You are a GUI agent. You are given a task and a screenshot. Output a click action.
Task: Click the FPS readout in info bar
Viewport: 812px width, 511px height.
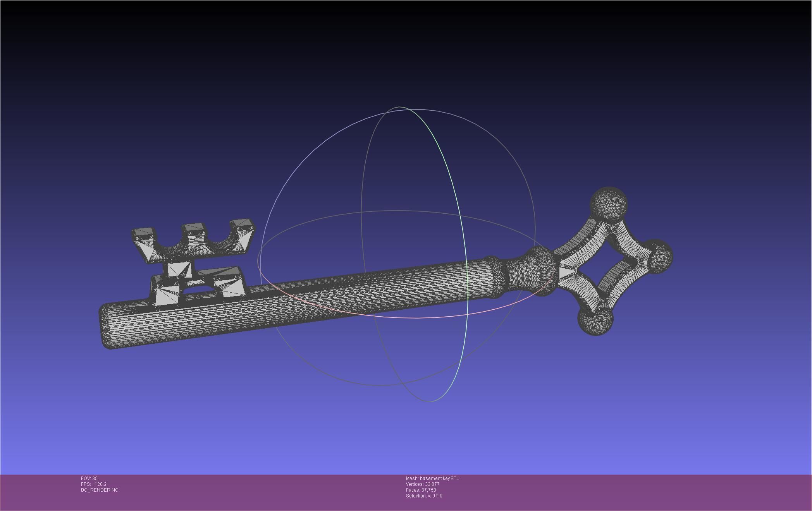(x=94, y=484)
